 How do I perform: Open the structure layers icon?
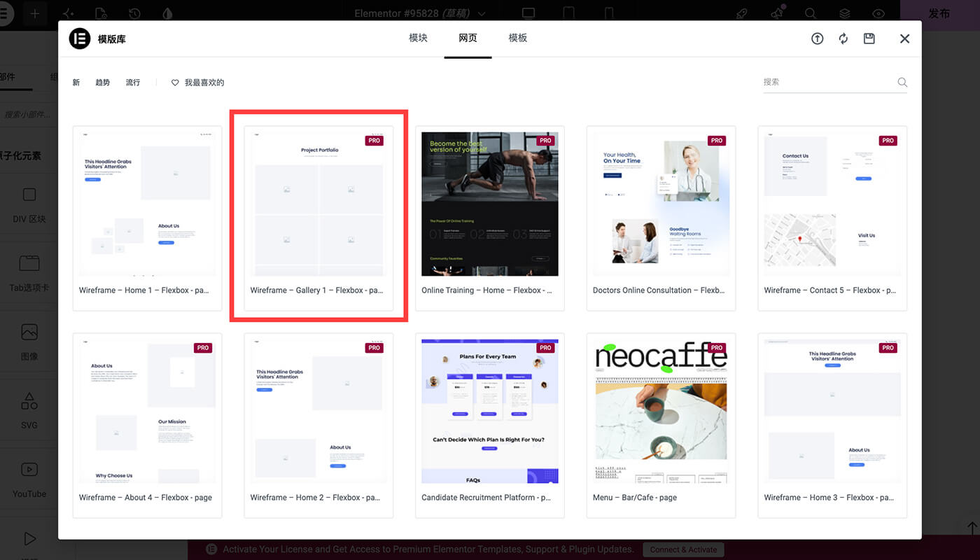coord(845,13)
